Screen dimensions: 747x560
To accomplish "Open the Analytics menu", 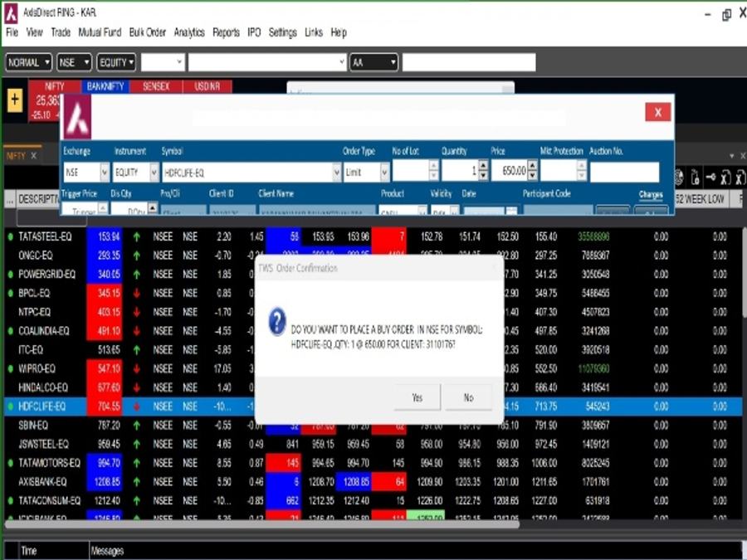I will pyautogui.click(x=189, y=32).
